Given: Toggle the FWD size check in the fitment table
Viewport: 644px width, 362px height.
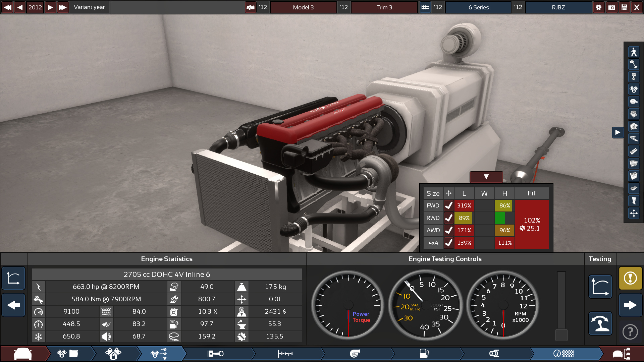Looking at the screenshot, I should click(448, 205).
